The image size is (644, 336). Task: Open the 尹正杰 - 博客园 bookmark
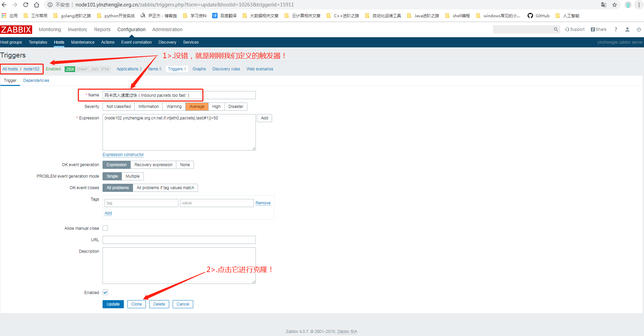(x=159, y=16)
